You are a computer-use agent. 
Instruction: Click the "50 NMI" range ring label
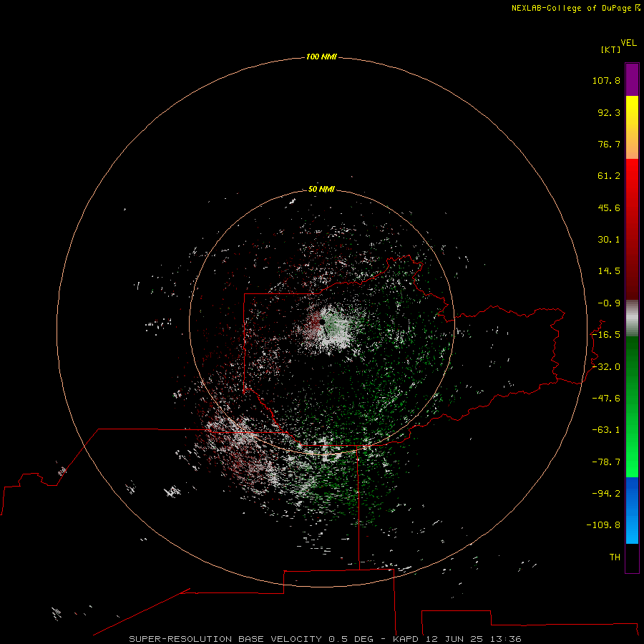321,189
